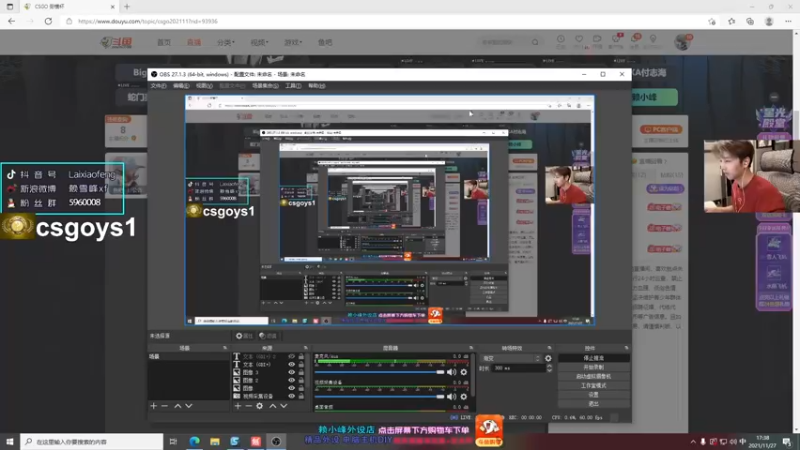Image resolution: width=800 pixels, height=450 pixels.
Task: Click the transition duration input field
Action: click(518, 368)
